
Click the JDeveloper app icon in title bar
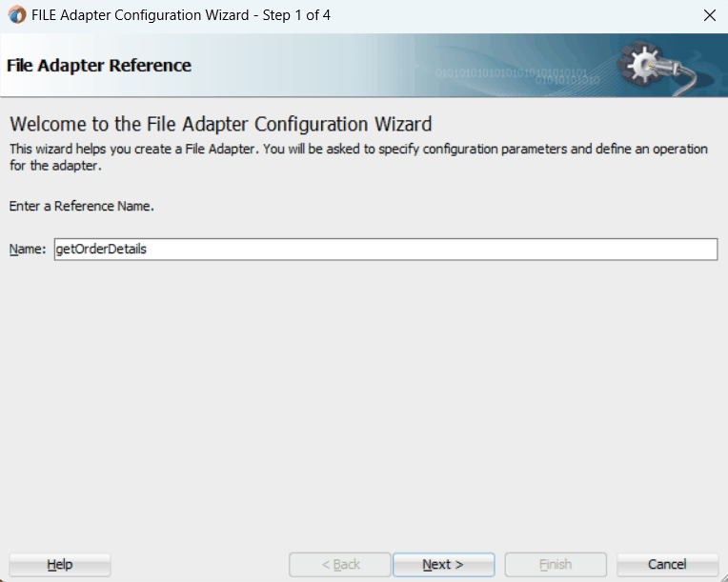click(x=17, y=15)
